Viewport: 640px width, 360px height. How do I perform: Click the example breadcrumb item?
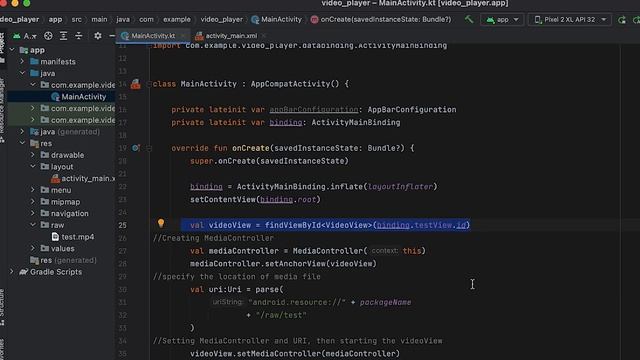(177, 20)
